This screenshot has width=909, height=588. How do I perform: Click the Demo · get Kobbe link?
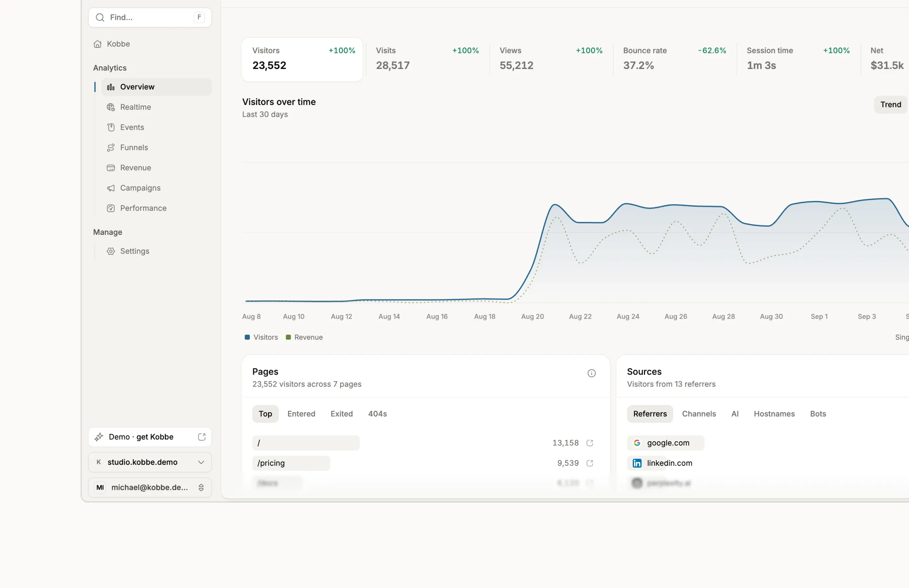[x=150, y=437]
